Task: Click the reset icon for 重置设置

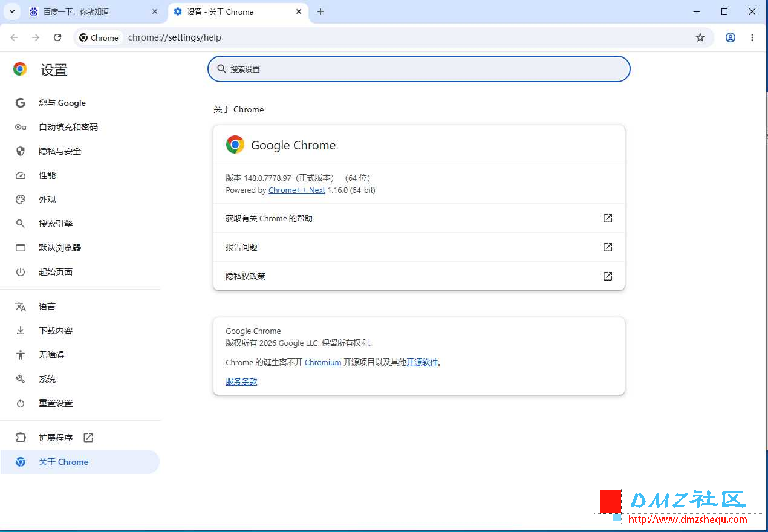Action: (x=21, y=403)
